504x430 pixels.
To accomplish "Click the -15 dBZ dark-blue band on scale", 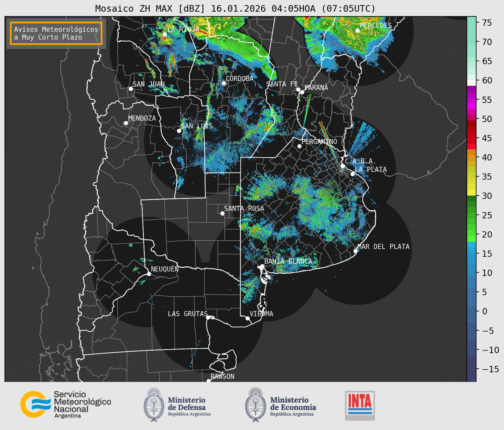I will pyautogui.click(x=471, y=369).
